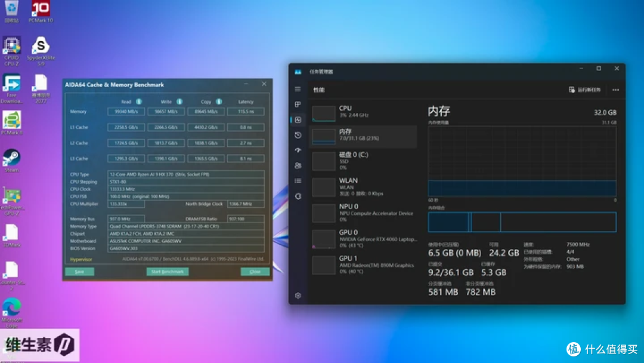Image resolution: width=644 pixels, height=363 pixels.
Task: Click the L3 Cache Latency 8.1 ns cell
Action: (x=246, y=158)
